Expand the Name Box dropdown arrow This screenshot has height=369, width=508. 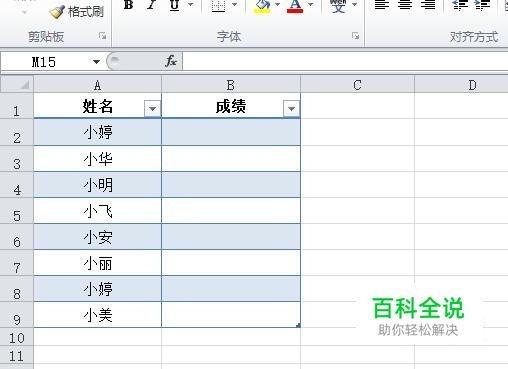click(x=96, y=62)
